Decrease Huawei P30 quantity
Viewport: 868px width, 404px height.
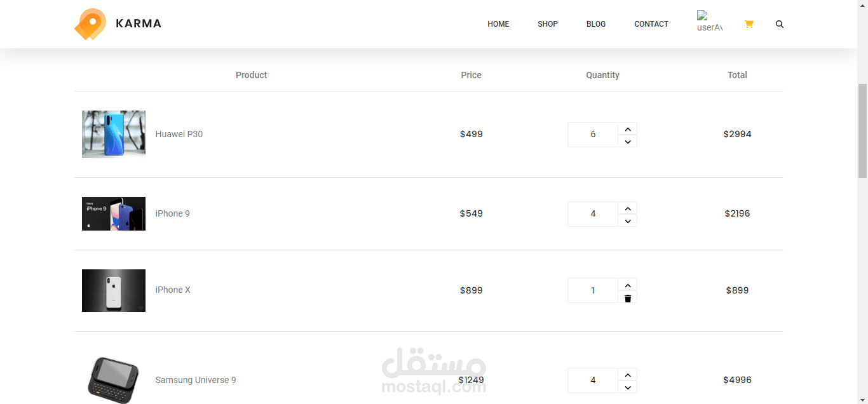[x=628, y=142]
